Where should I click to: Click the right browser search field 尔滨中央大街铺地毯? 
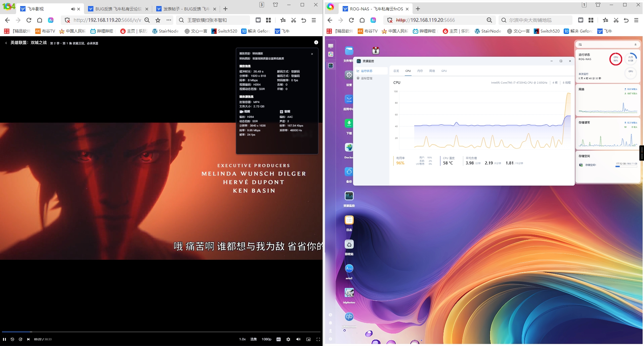click(536, 20)
